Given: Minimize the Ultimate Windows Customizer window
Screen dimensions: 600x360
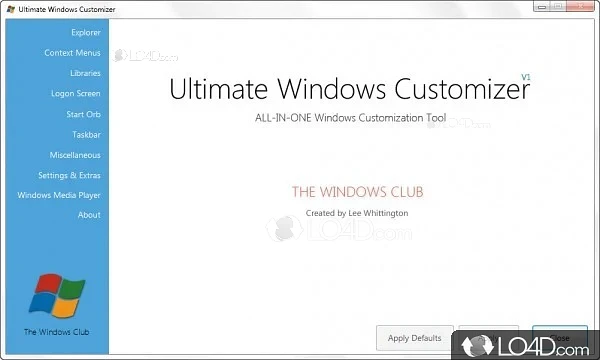Looking at the screenshot, I should (542, 7).
